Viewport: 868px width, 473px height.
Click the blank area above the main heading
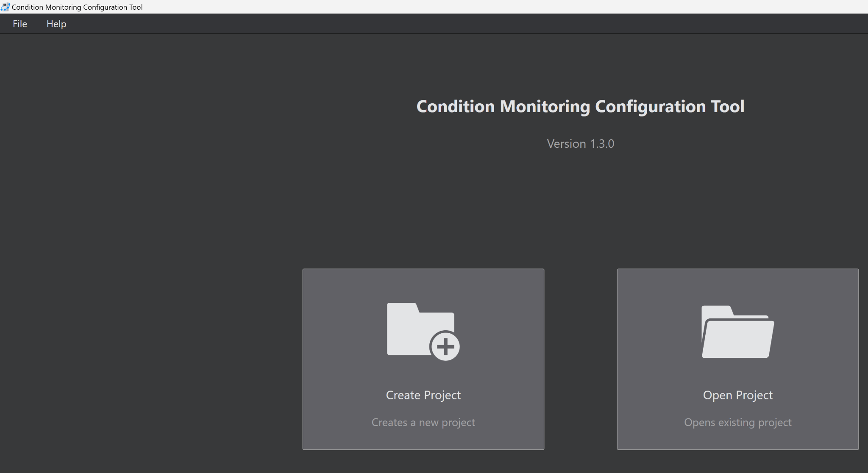(580, 64)
